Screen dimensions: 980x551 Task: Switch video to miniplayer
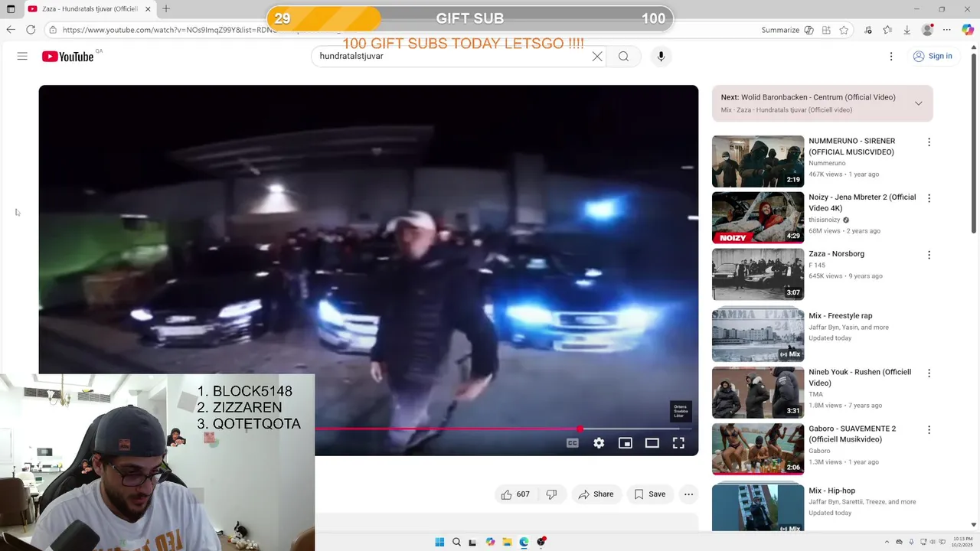click(x=626, y=443)
